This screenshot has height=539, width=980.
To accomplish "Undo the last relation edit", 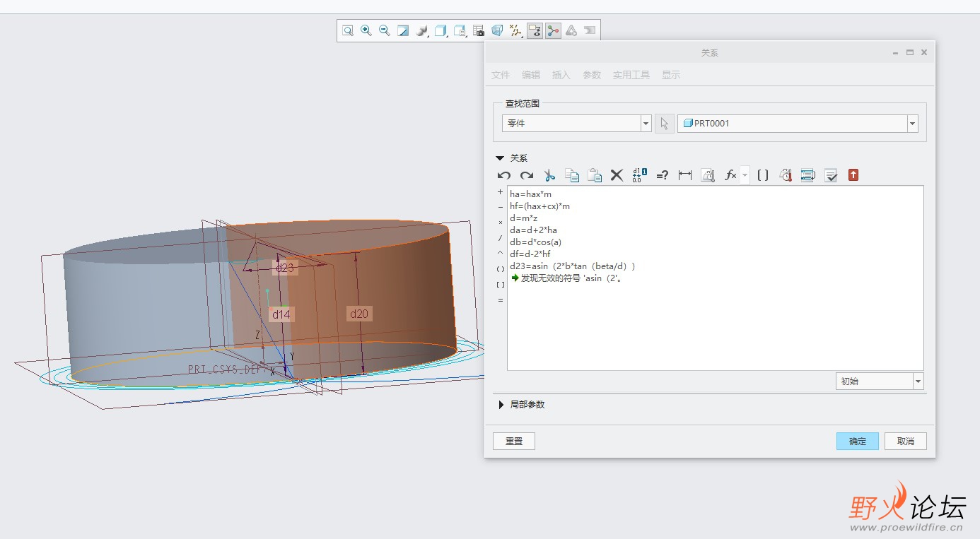I will [504, 175].
